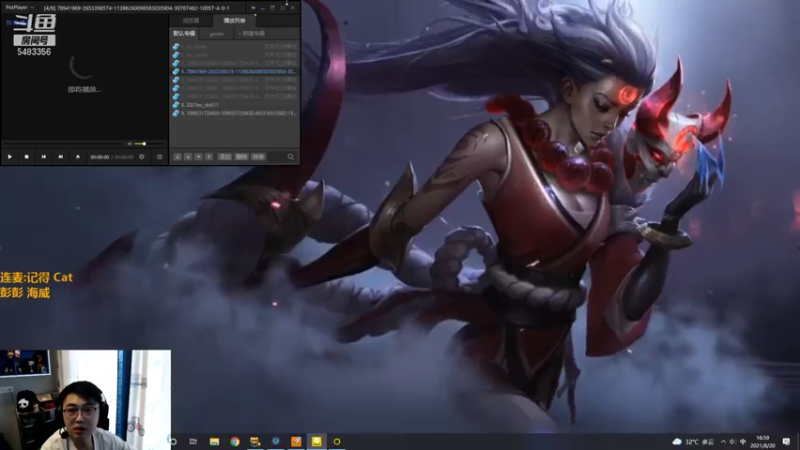The width and height of the screenshot is (800, 450).
Task: Show hidden system tray icons
Action: [723, 442]
